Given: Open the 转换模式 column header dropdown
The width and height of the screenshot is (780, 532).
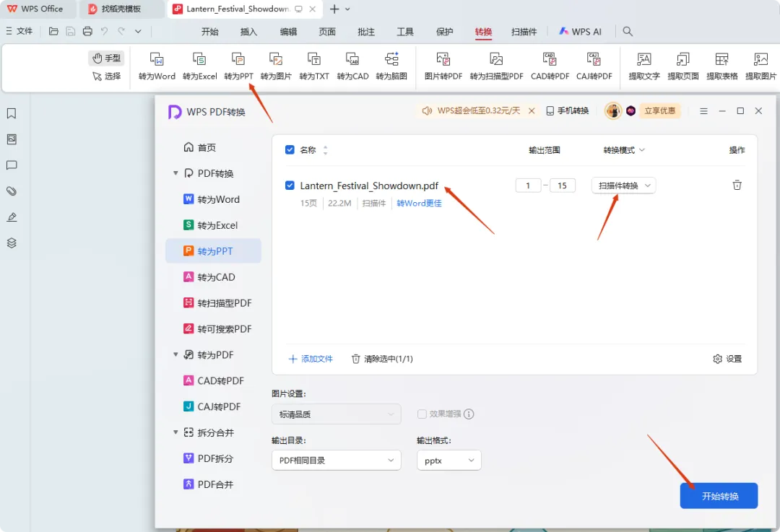Looking at the screenshot, I should 624,150.
